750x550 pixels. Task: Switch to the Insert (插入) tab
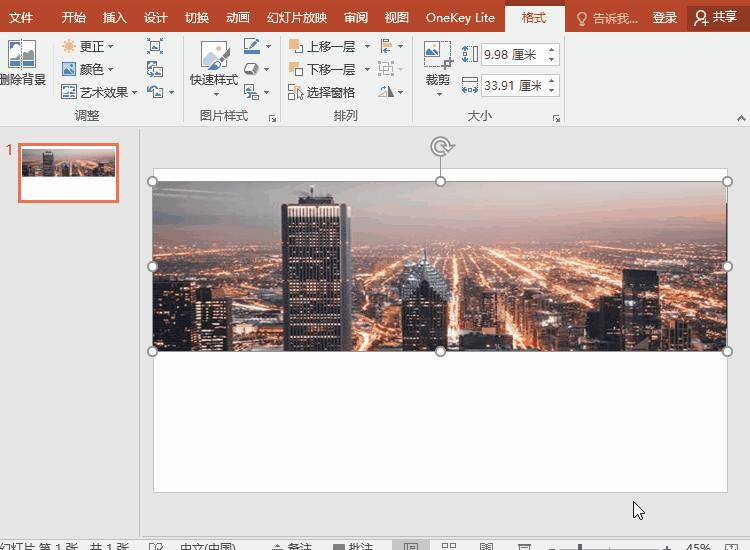pyautogui.click(x=115, y=17)
